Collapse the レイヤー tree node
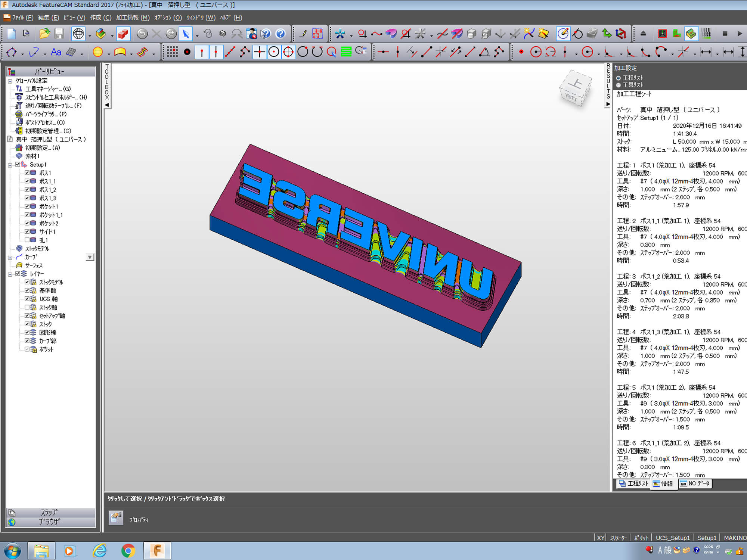 click(x=10, y=274)
